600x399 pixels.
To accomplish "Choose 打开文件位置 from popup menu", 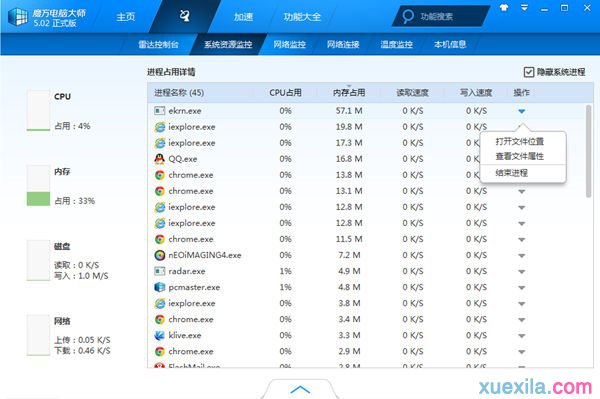I will point(520,142).
